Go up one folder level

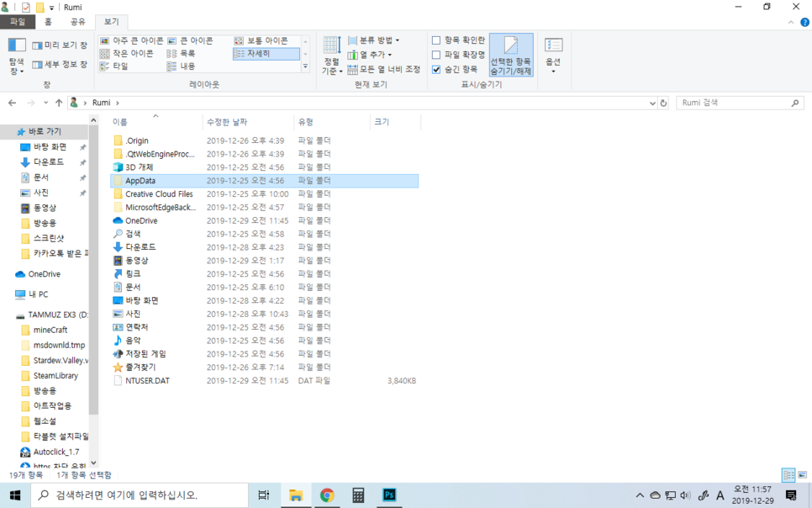[x=59, y=103]
